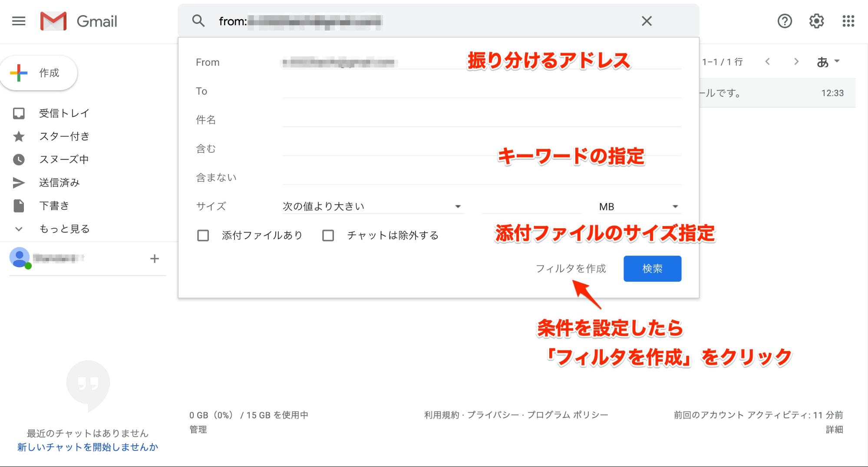Screen dimensions: 868x467
Task: Open the Help question mark icon
Action: coord(784,21)
